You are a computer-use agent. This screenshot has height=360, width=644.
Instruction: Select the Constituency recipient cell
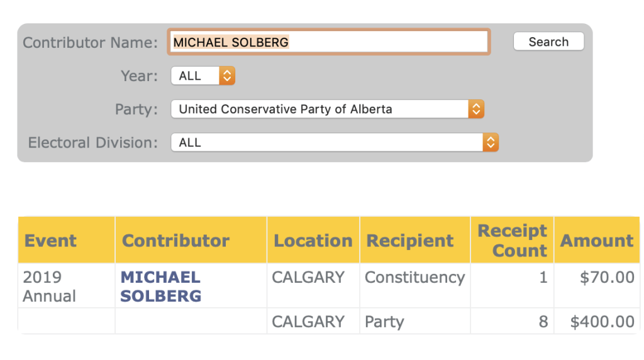pos(414,277)
